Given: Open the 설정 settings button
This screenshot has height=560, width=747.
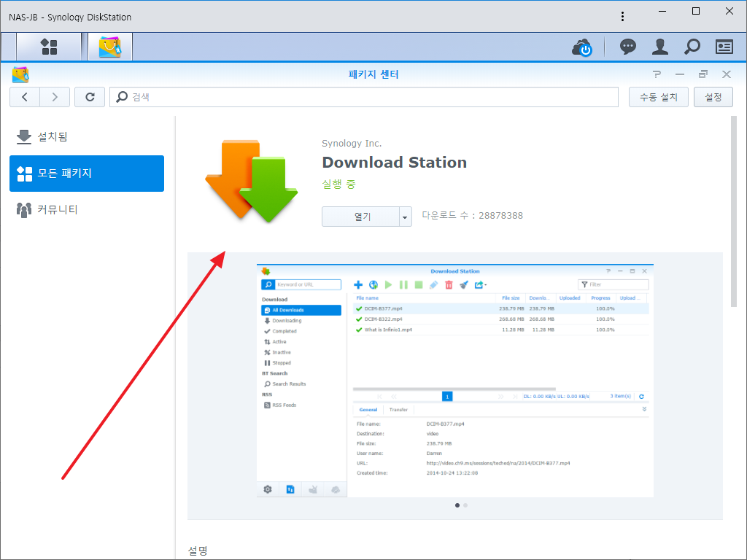Looking at the screenshot, I should pyautogui.click(x=713, y=97).
